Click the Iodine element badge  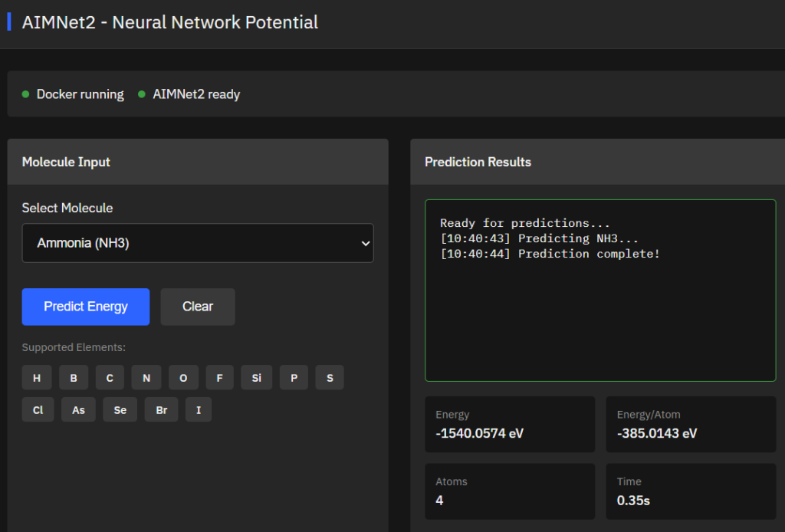click(x=198, y=409)
